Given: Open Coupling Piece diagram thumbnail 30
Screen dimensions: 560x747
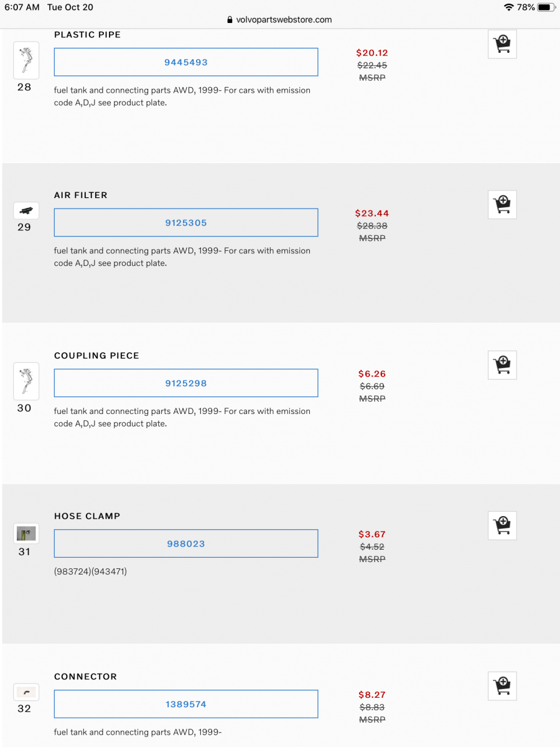Looking at the screenshot, I should click(x=26, y=381).
